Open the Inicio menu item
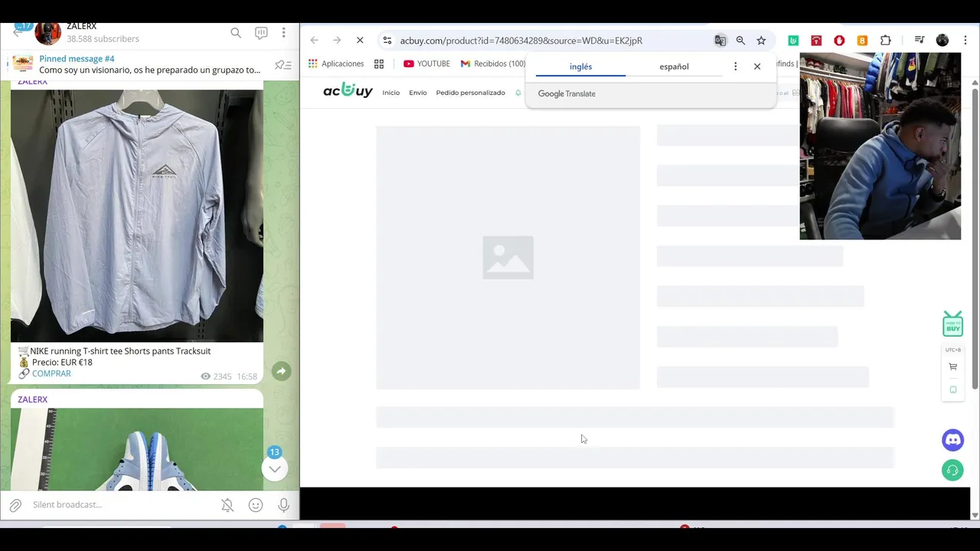 (391, 93)
